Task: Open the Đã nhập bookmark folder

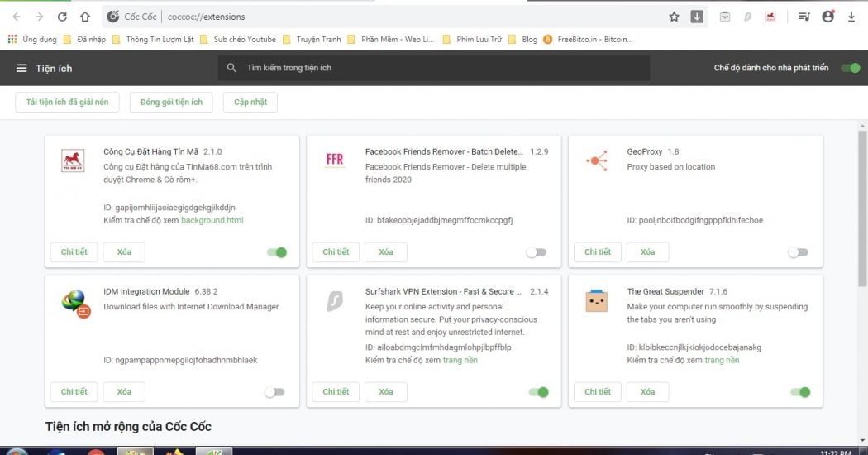Action: coord(84,40)
